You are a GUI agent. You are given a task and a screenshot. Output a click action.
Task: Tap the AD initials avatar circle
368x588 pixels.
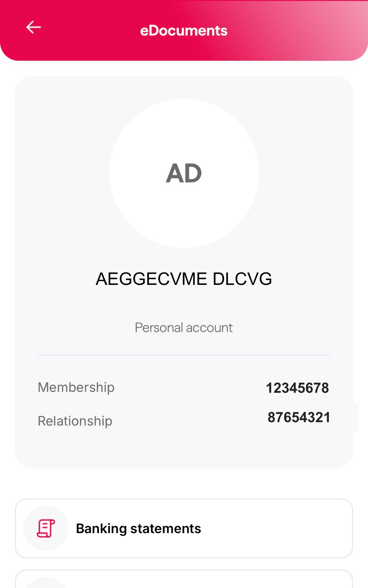click(184, 173)
